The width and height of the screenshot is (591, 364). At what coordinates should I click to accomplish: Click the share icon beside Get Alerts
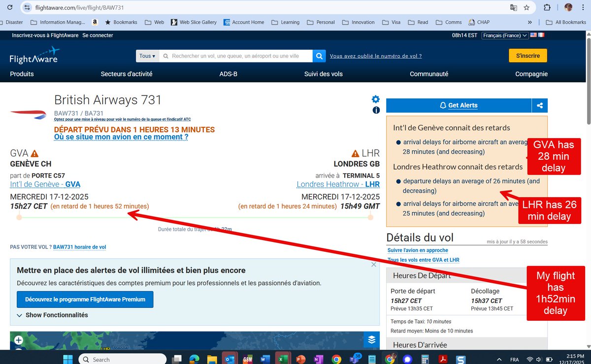tap(540, 105)
